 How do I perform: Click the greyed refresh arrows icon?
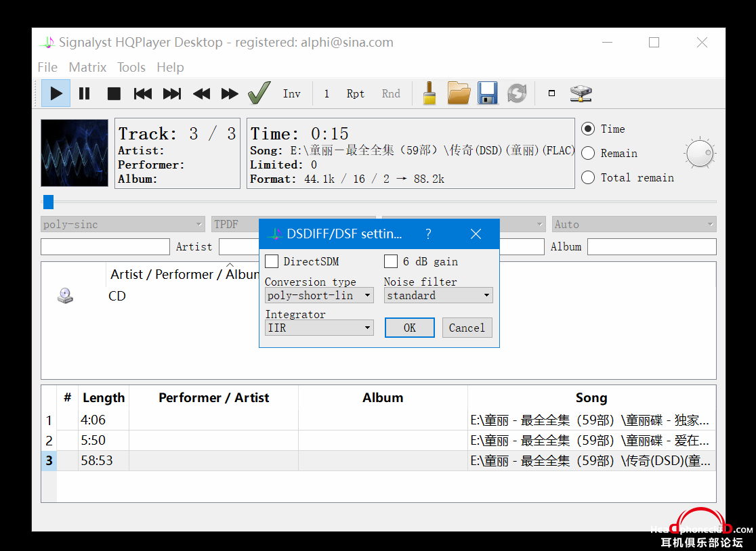pos(517,93)
